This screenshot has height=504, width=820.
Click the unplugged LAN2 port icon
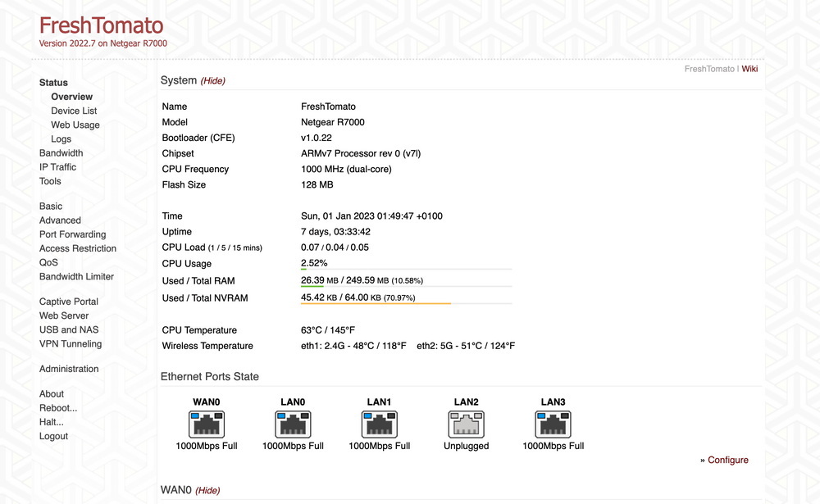pos(466,424)
